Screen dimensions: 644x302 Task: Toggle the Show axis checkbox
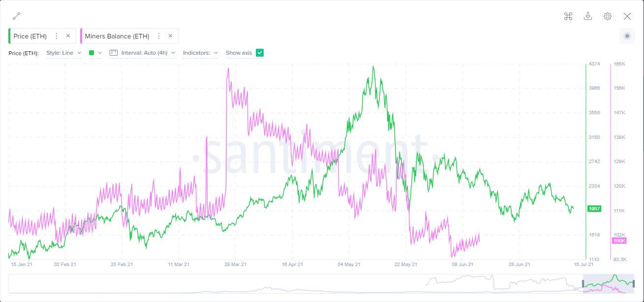pos(260,53)
